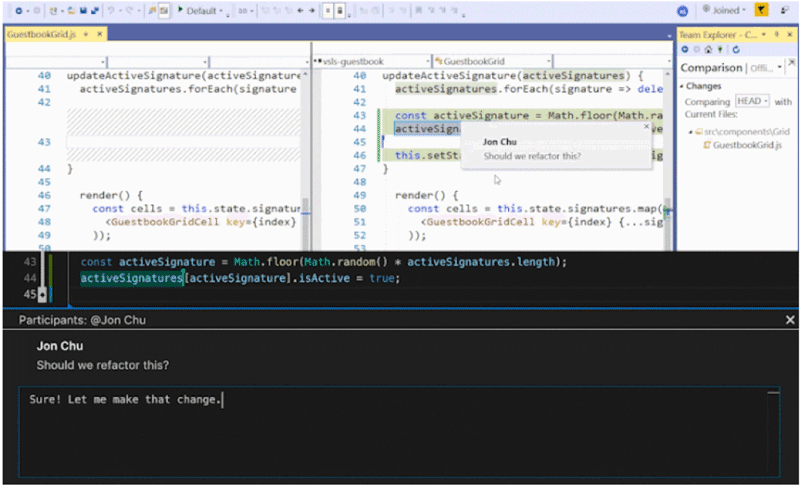Viewport: 800px width, 485px height.
Task: Click the Save All toolbar icon
Action: (x=94, y=11)
